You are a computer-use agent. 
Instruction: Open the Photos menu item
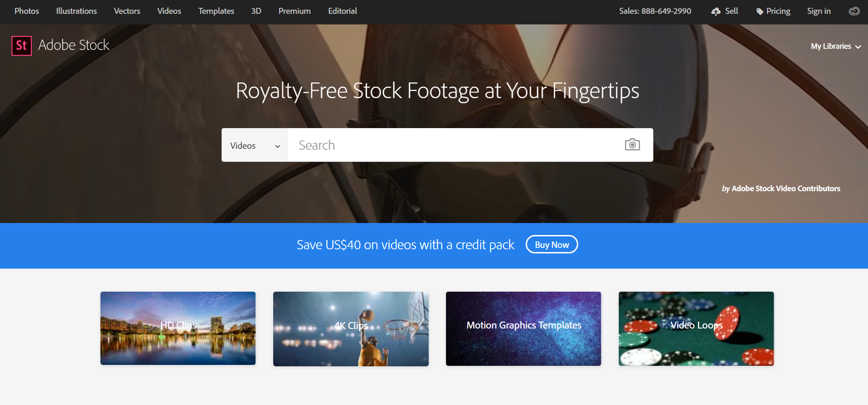coord(27,11)
